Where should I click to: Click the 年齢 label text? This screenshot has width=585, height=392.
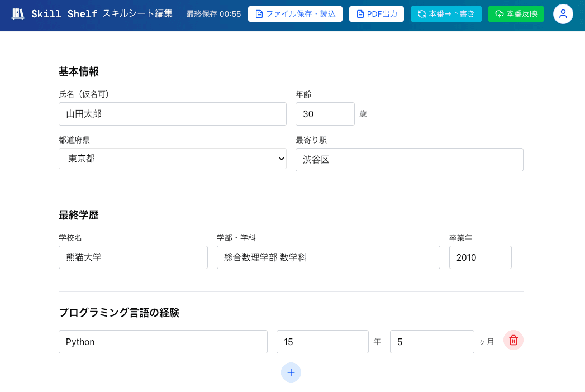(x=303, y=94)
